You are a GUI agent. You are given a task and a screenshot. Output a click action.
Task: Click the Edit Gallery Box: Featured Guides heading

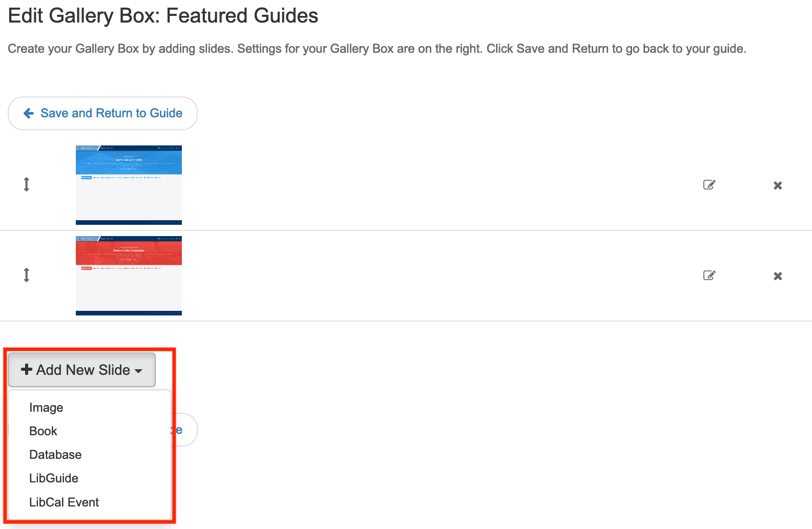[163, 16]
